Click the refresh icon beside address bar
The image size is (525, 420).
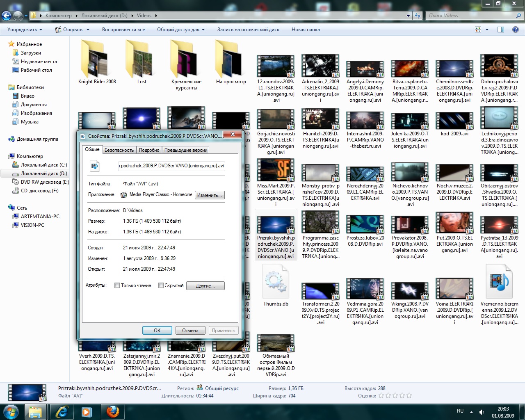(x=418, y=16)
